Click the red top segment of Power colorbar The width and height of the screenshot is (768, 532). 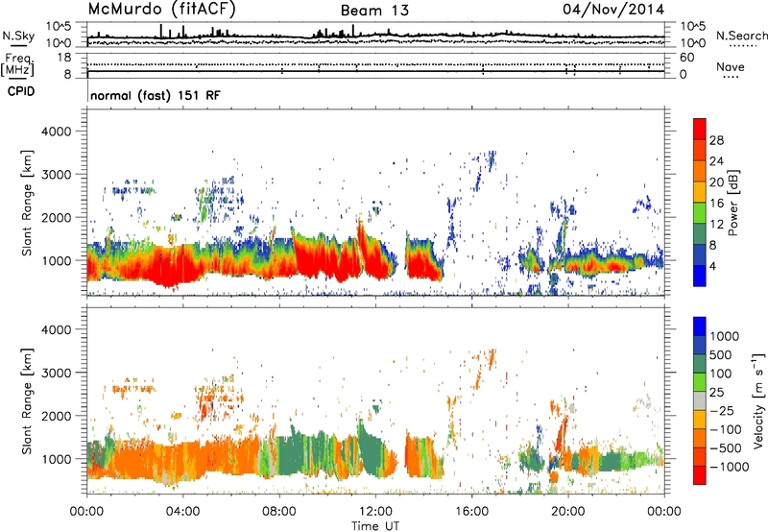pos(700,129)
